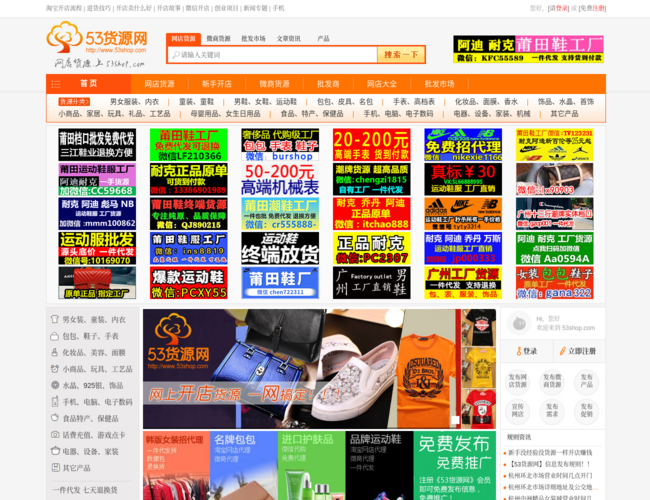Open 首页 in the orange navigation bar
The height and width of the screenshot is (500, 650).
pyautogui.click(x=88, y=84)
